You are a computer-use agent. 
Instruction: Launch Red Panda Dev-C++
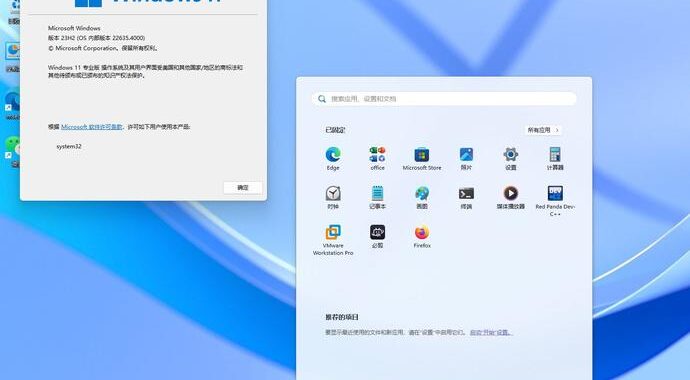point(555,201)
